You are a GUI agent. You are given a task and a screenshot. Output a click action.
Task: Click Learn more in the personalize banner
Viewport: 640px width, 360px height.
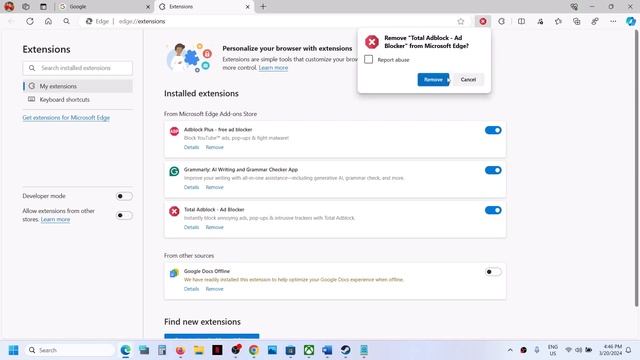[x=273, y=68]
